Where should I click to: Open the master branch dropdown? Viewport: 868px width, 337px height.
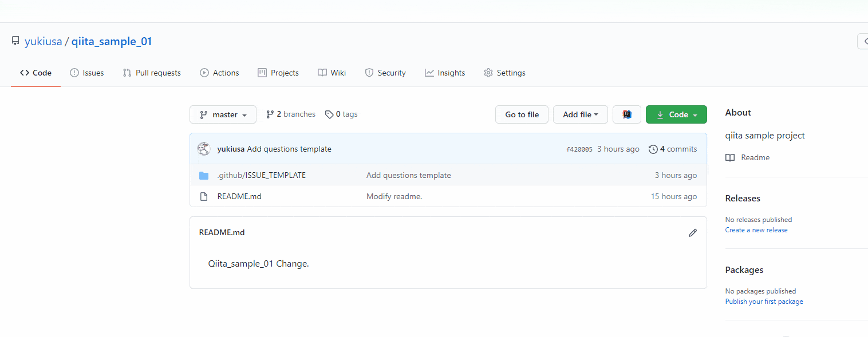point(223,114)
